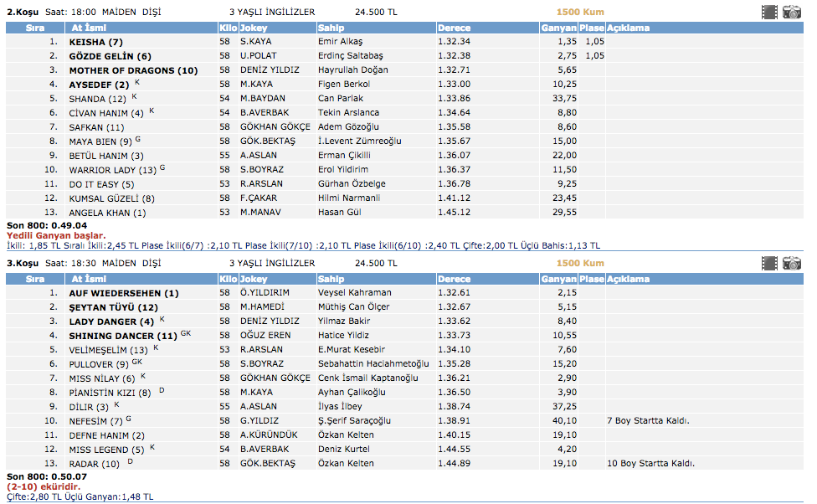Click horse PİANİSTİN KIZI (8)
This screenshot has width=817, height=504.
point(110,393)
